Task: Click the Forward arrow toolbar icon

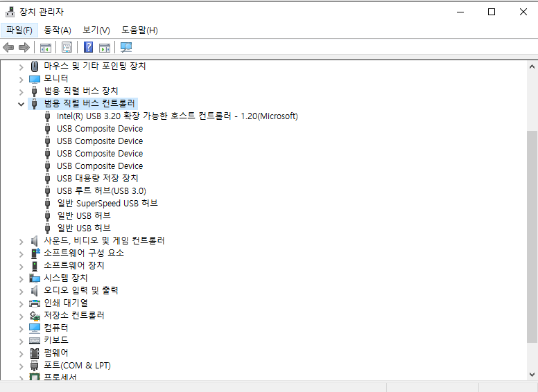Action: pos(24,47)
